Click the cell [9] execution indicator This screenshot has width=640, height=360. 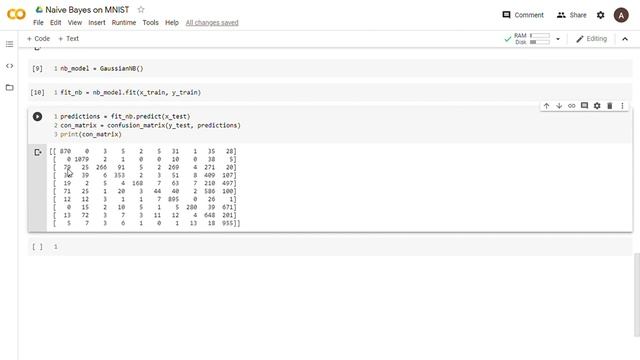tap(37, 69)
